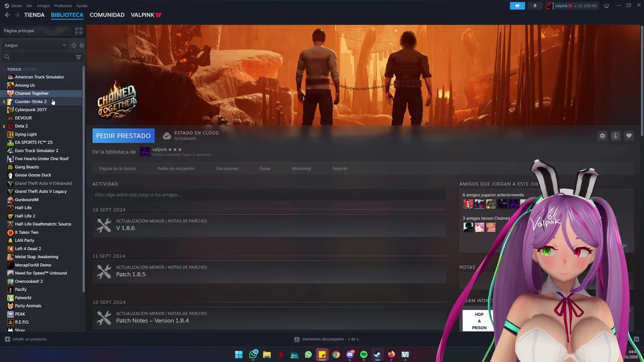
Task: Open game settings gear icon
Action: pos(602,136)
